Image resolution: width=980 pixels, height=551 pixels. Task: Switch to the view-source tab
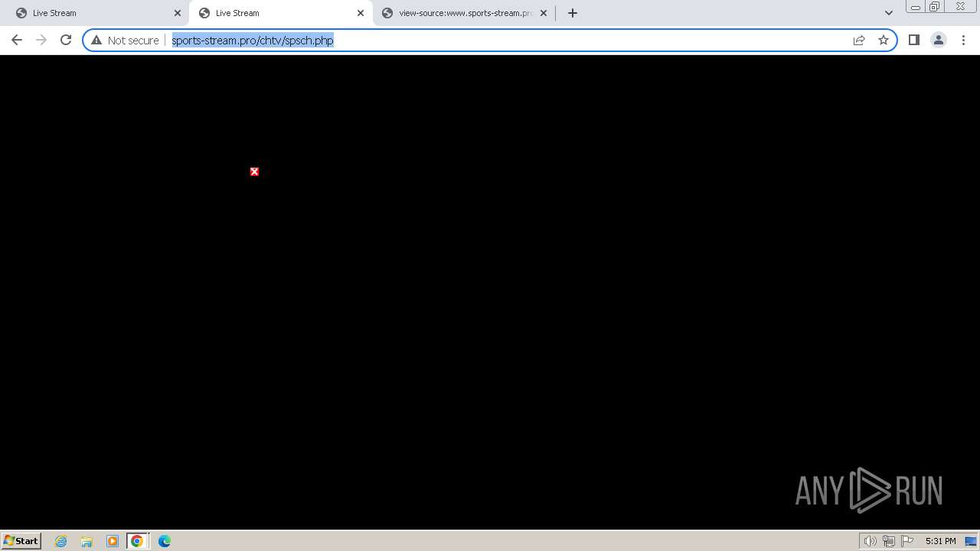pos(465,13)
